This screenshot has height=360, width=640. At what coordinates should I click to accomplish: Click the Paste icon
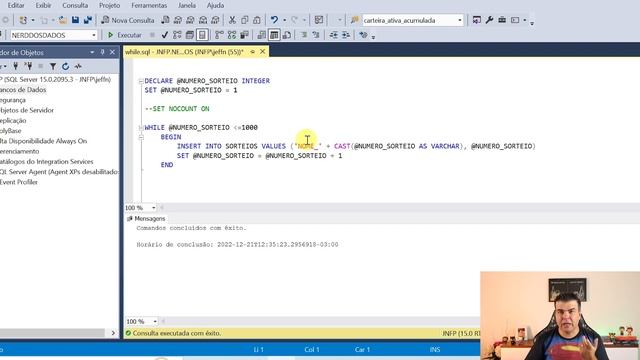tap(257, 20)
